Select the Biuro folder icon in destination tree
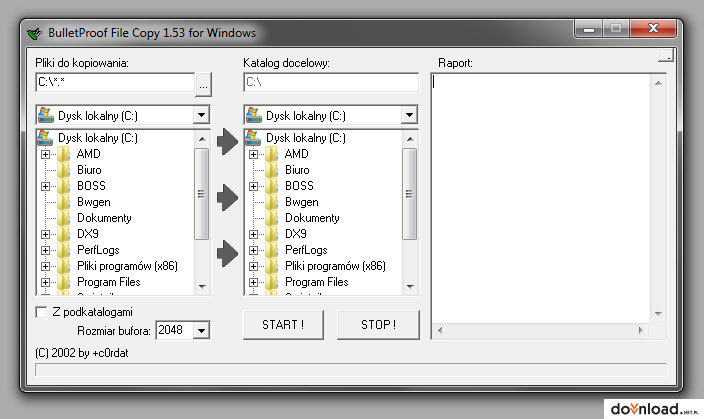Image resolution: width=704 pixels, height=419 pixels. pos(271,170)
